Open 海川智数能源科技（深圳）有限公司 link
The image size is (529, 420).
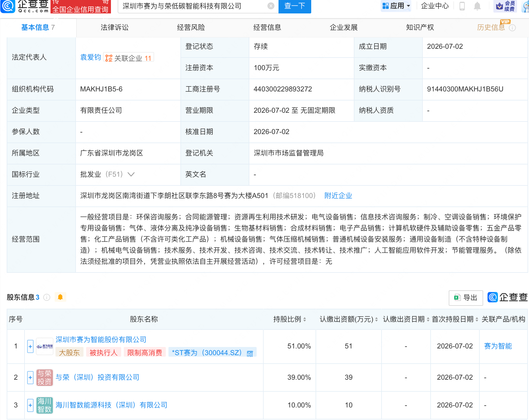pyautogui.click(x=112, y=405)
